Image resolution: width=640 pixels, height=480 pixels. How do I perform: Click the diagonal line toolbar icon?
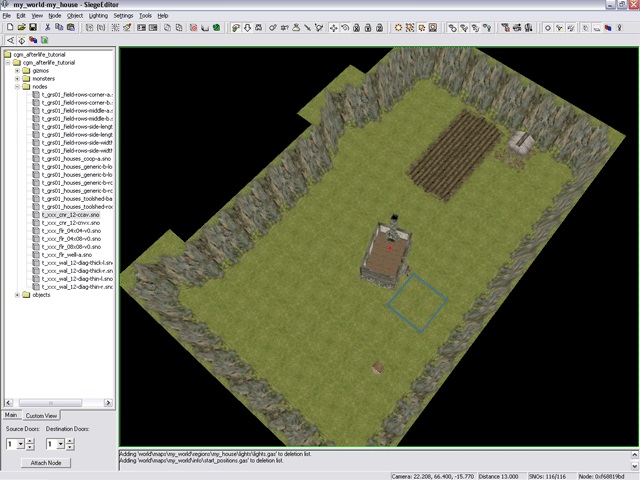(x=307, y=28)
